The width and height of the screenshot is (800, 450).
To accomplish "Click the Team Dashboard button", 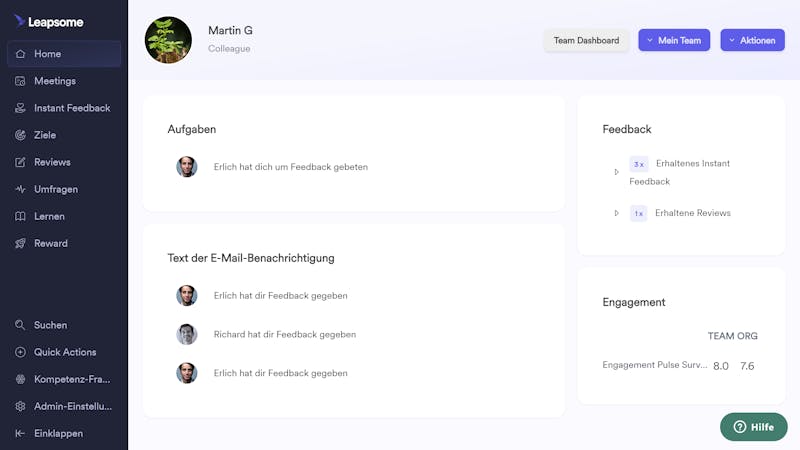I will (586, 40).
